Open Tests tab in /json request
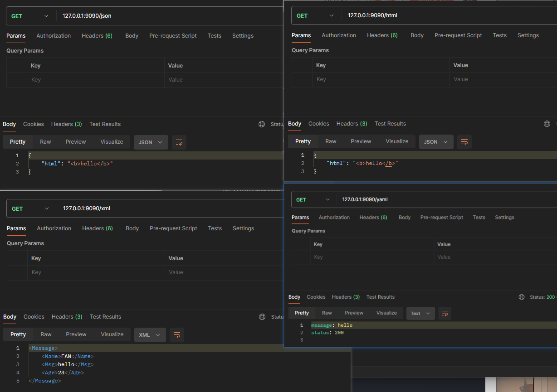Screen dimensions: 557x392 pos(215,36)
